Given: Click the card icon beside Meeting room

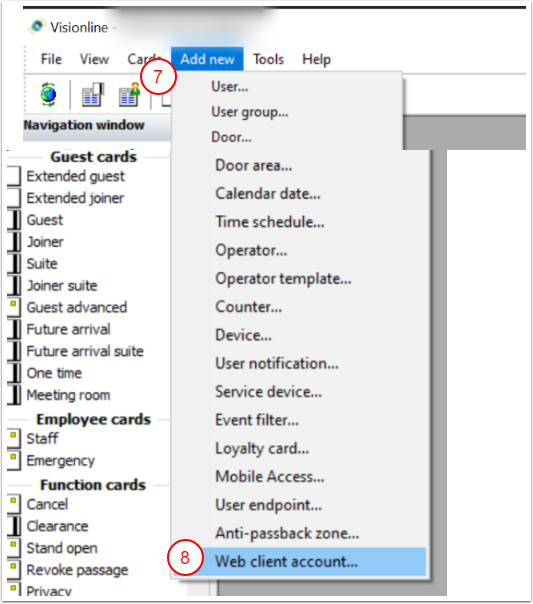Looking at the screenshot, I should (14, 395).
